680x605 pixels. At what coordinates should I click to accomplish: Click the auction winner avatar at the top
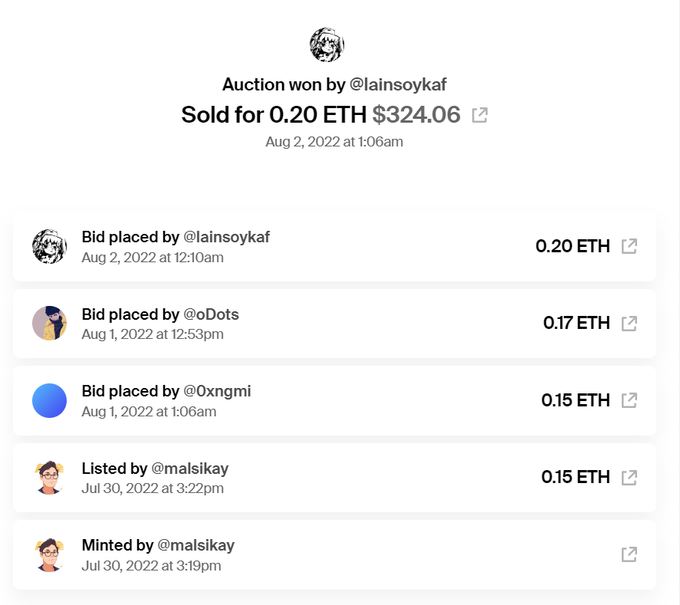point(327,45)
